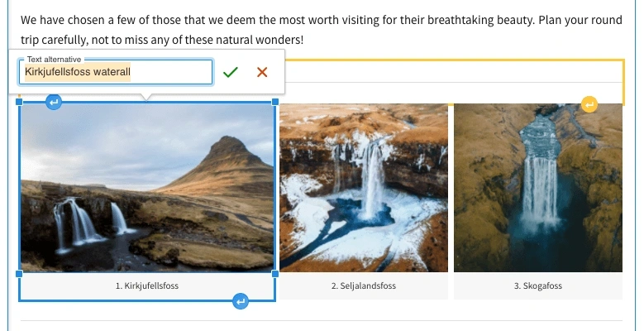Click top-right resize handle of selected image

click(x=275, y=102)
